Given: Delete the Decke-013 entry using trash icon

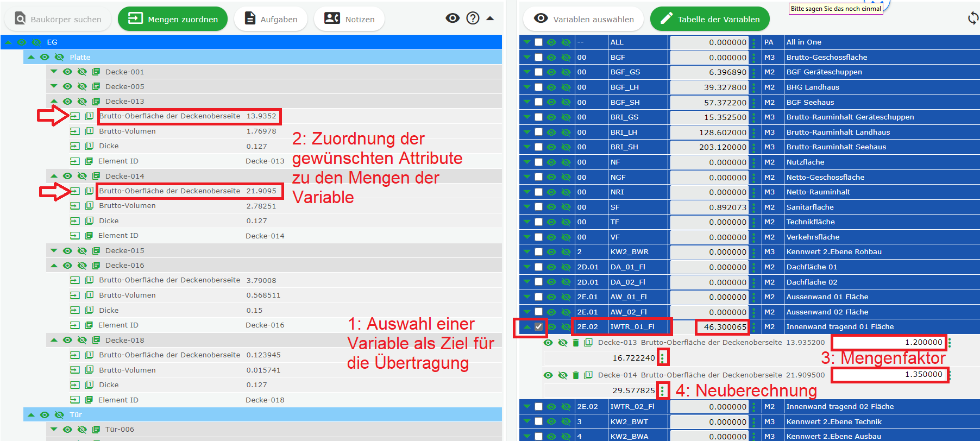Looking at the screenshot, I should pyautogui.click(x=576, y=343).
